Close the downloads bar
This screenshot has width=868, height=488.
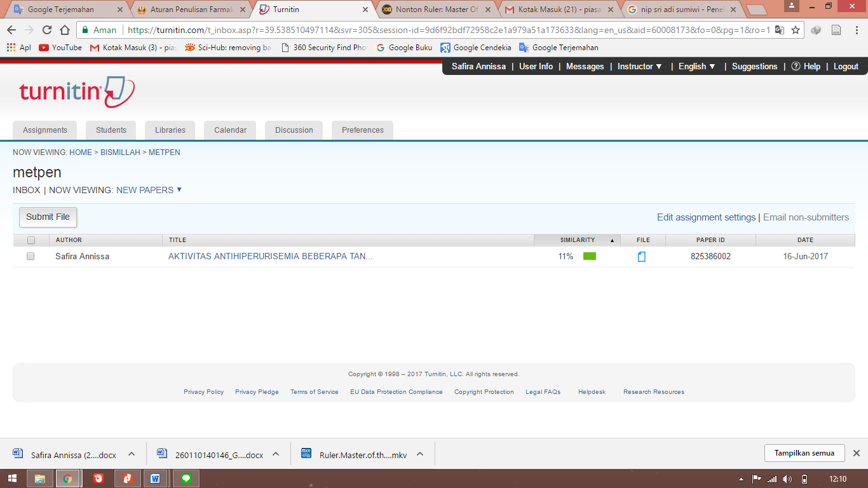point(857,453)
